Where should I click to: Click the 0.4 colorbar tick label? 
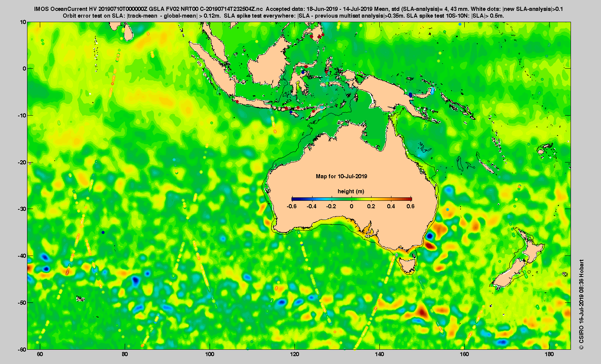pos(391,206)
